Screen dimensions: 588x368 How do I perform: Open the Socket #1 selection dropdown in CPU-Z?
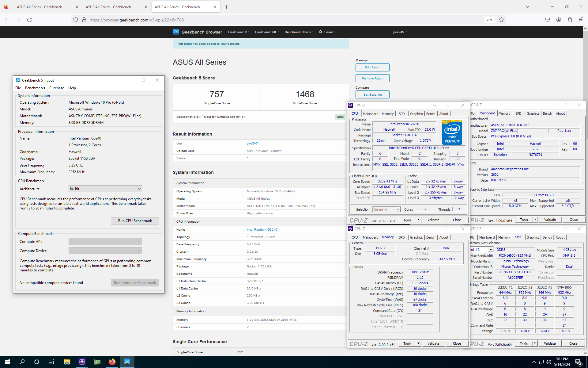tap(386, 210)
